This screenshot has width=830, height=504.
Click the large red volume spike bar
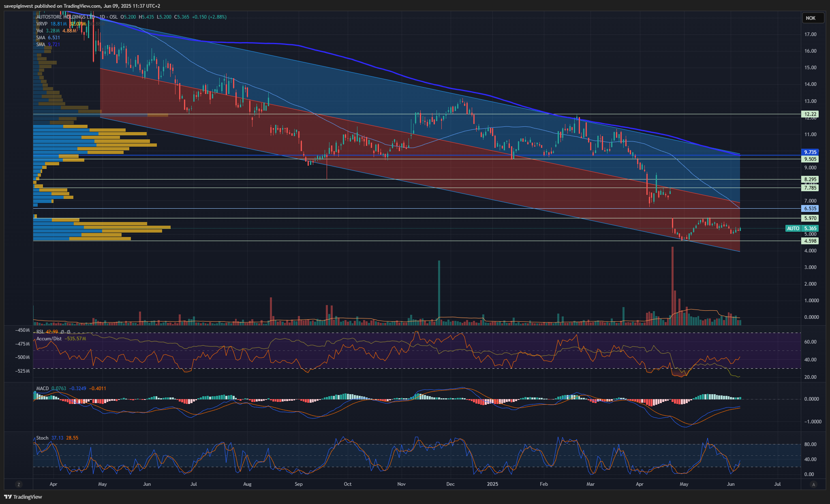click(672, 286)
